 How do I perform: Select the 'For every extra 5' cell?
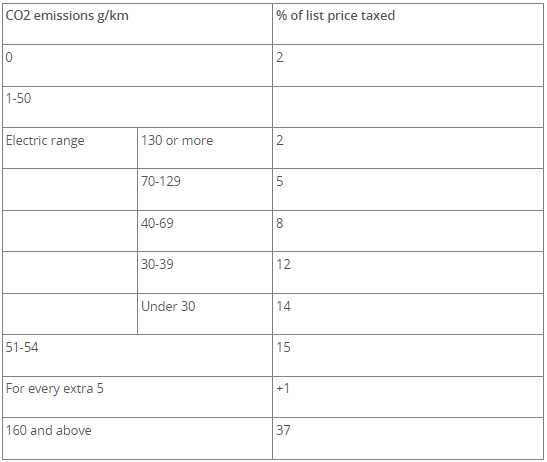[x=137, y=397]
